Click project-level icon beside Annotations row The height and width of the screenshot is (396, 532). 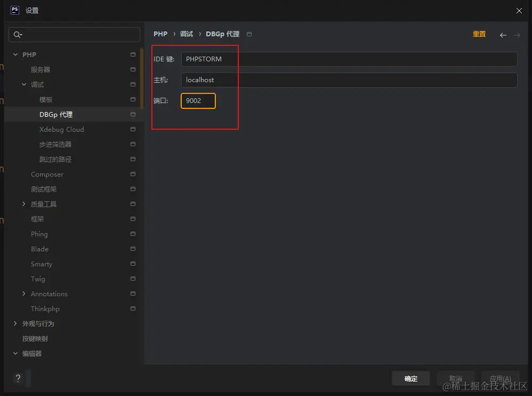(x=133, y=294)
